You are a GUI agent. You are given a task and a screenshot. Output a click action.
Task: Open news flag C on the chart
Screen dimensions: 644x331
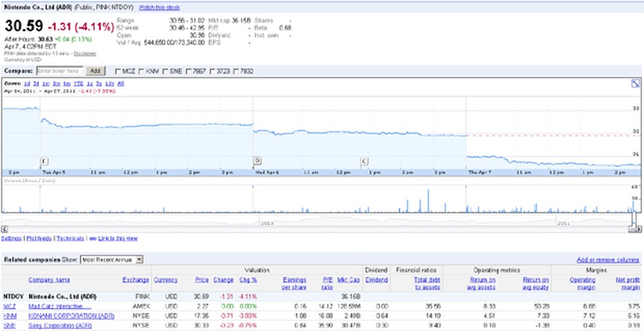pos(365,161)
